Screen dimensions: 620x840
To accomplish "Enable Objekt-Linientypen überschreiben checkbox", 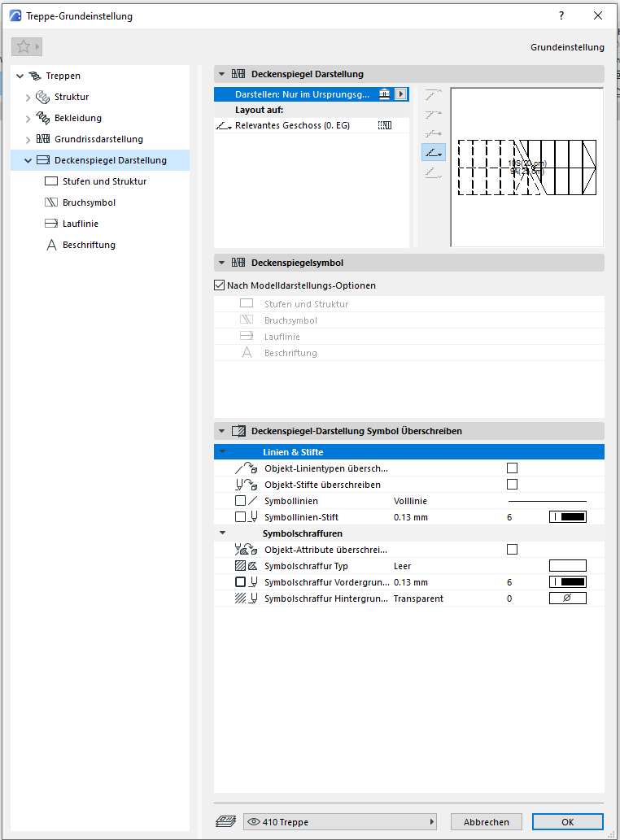I will point(512,468).
